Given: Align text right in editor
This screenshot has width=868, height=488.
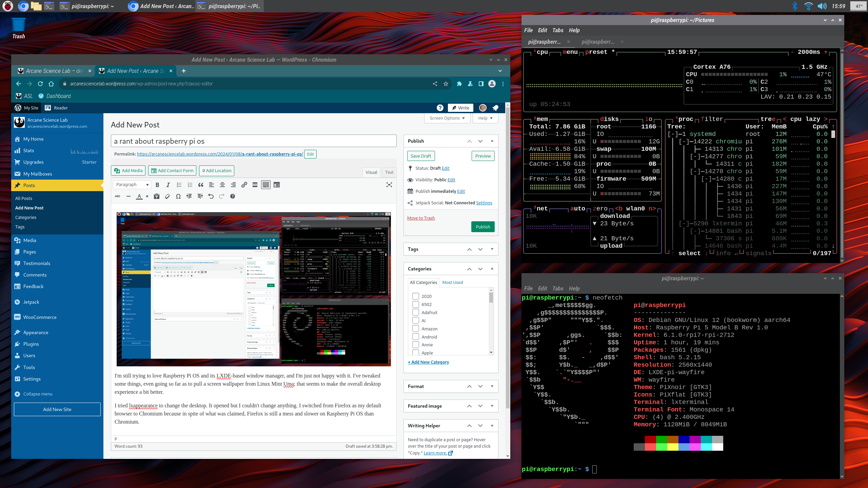Looking at the screenshot, I should [x=233, y=185].
